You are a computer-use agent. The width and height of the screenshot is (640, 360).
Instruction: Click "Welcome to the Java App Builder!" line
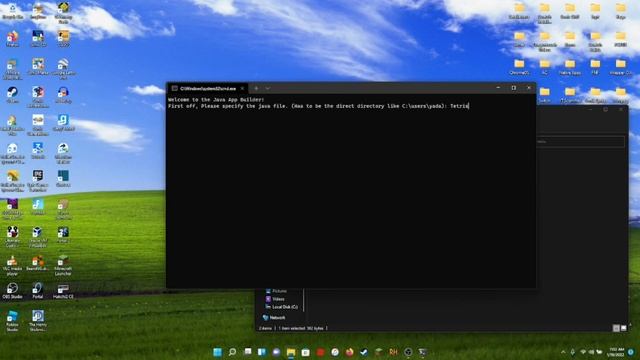[216, 100]
